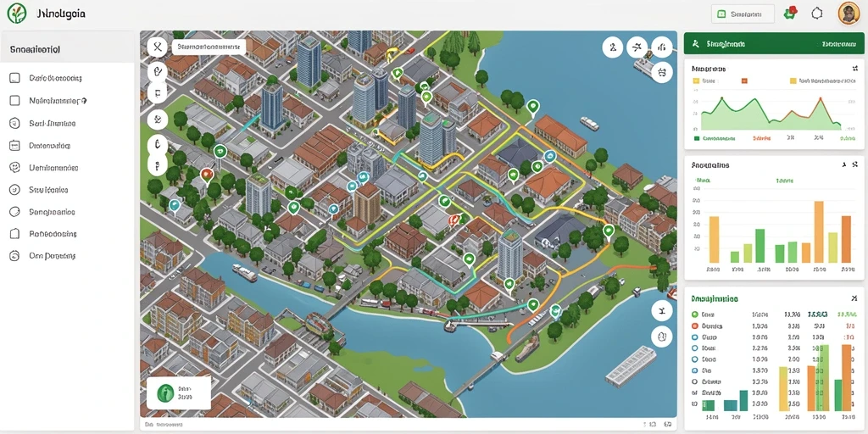
Task: Expand the line chart panel via its corner icon
Action: coord(854,68)
